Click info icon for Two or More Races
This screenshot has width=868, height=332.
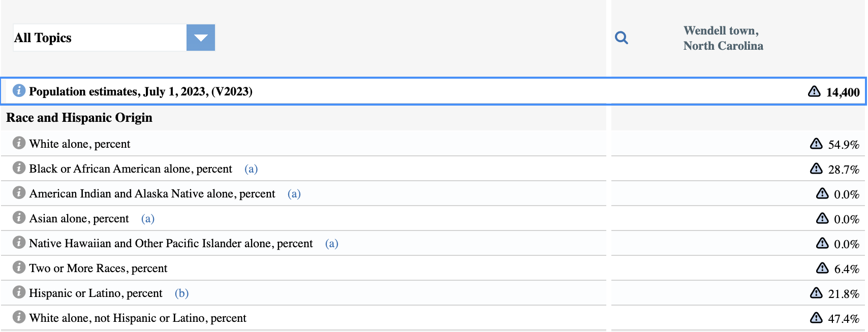[x=19, y=268]
